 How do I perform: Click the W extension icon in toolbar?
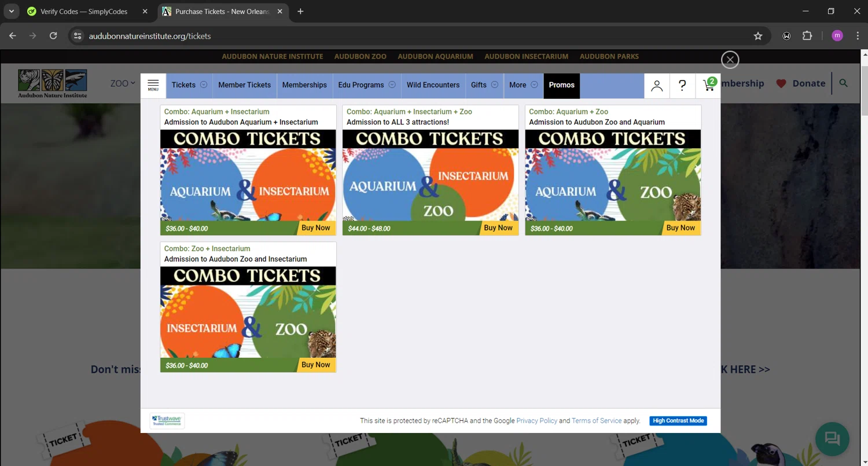(x=786, y=36)
